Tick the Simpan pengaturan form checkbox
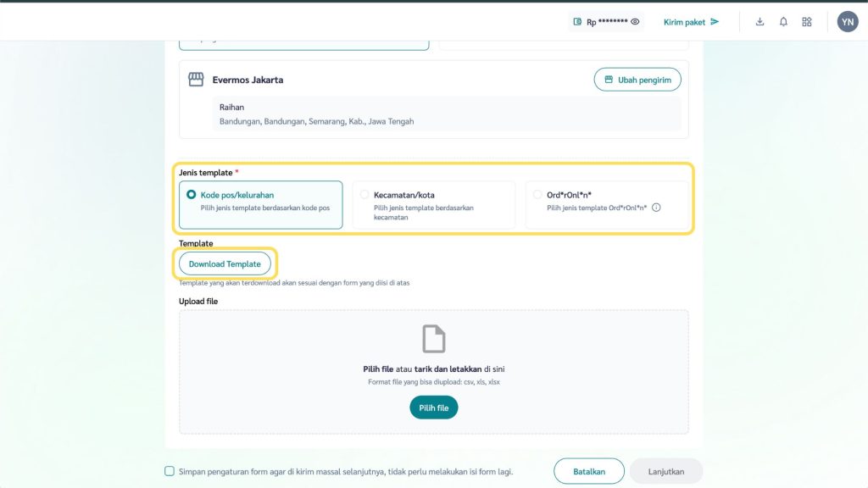This screenshot has width=868, height=488. pos(170,471)
